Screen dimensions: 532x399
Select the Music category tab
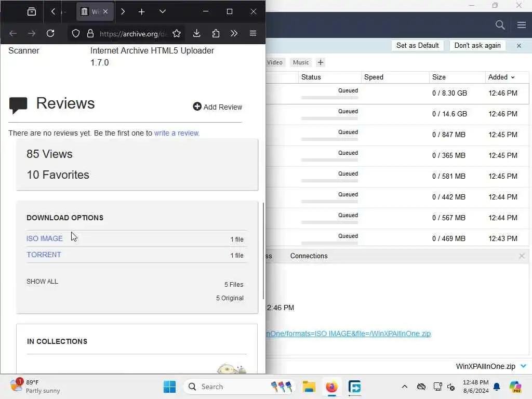[301, 62]
